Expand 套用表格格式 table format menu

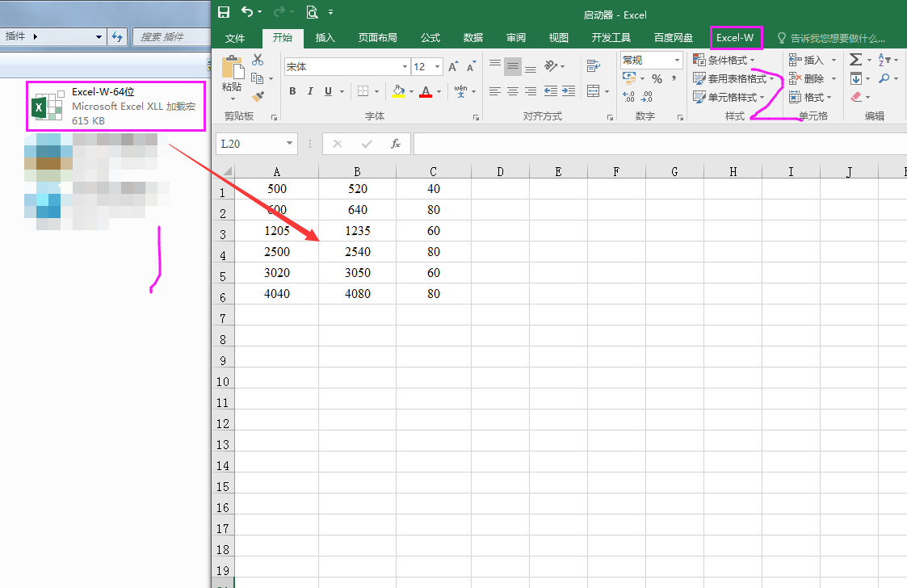pyautogui.click(x=733, y=78)
